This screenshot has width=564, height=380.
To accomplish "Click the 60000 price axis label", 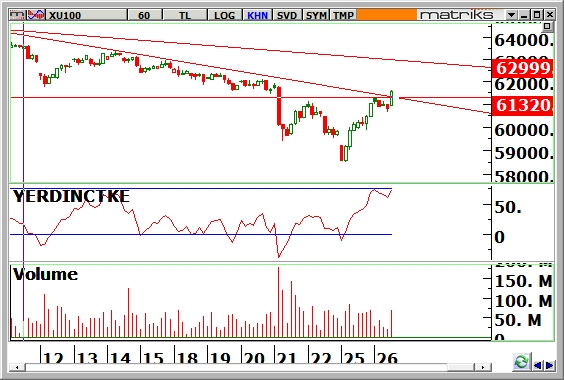I will coord(524,130).
